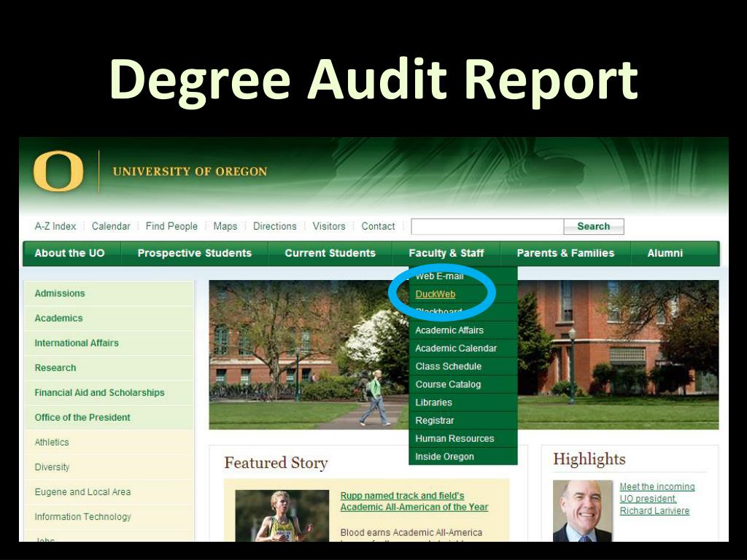747x560 pixels.
Task: Open Information Technology in the sidebar
Action: click(109, 517)
